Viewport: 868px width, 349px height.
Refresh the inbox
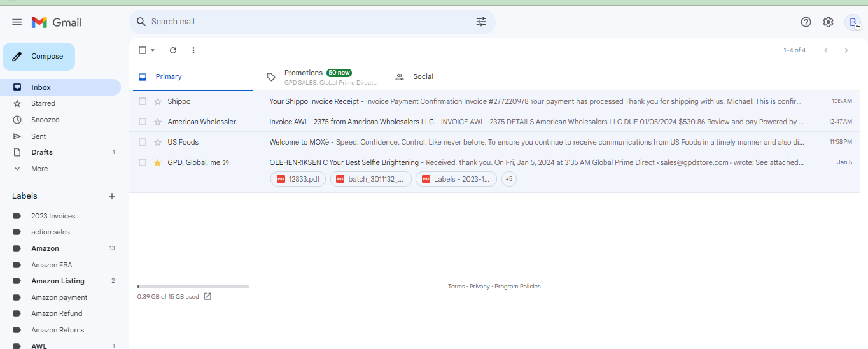pyautogui.click(x=173, y=50)
